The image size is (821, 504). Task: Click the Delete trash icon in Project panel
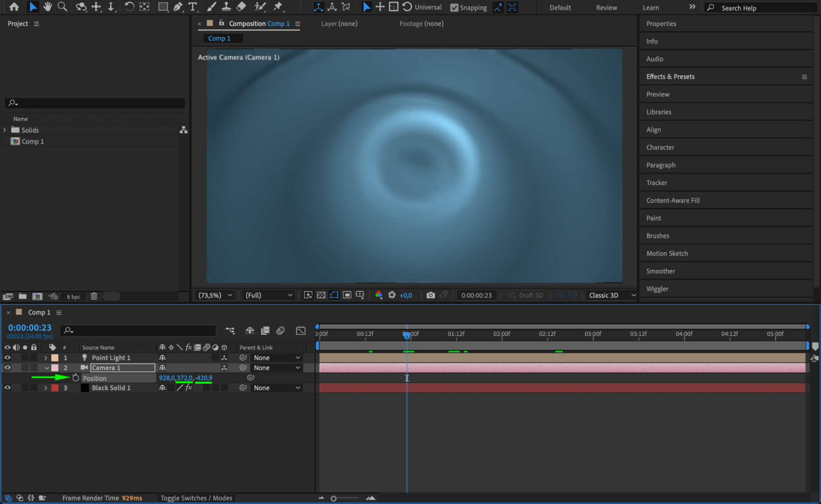pyautogui.click(x=94, y=296)
